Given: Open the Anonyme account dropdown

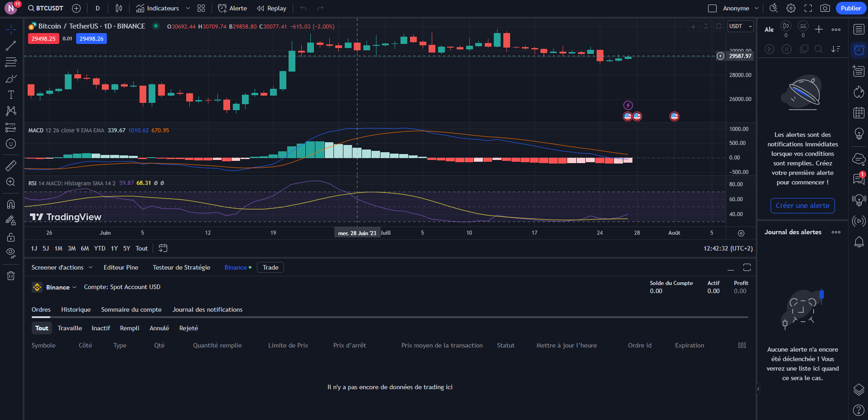Looking at the screenshot, I should point(737,8).
